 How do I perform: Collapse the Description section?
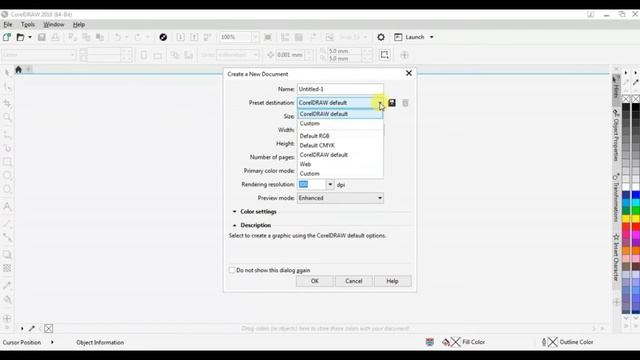234,225
